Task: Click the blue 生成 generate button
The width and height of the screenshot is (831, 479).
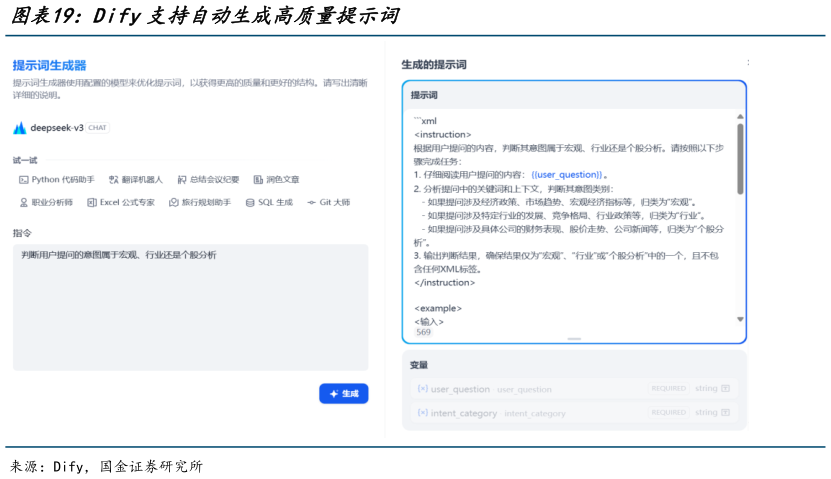Action: point(343,394)
